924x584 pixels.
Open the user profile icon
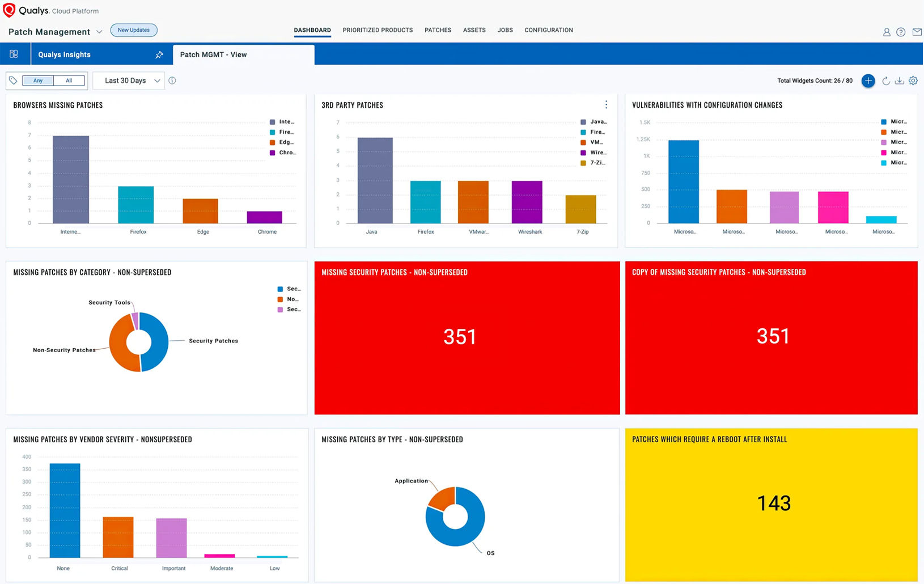tap(887, 32)
